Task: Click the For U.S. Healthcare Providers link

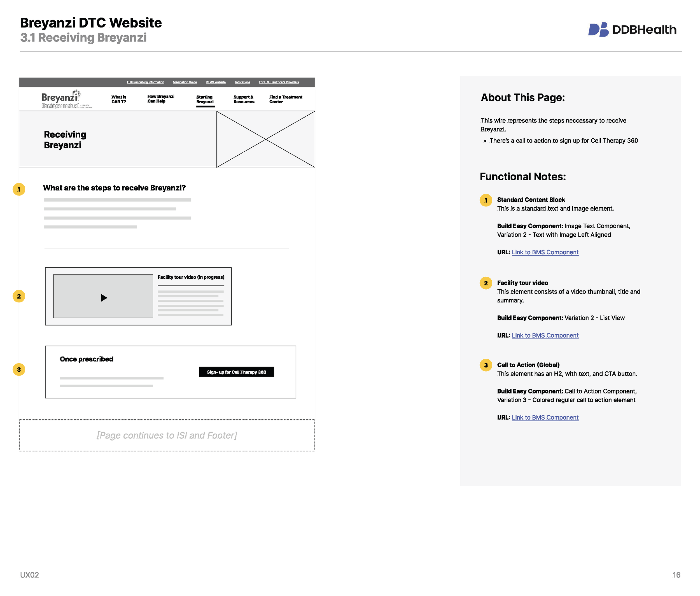Action: 279,82
